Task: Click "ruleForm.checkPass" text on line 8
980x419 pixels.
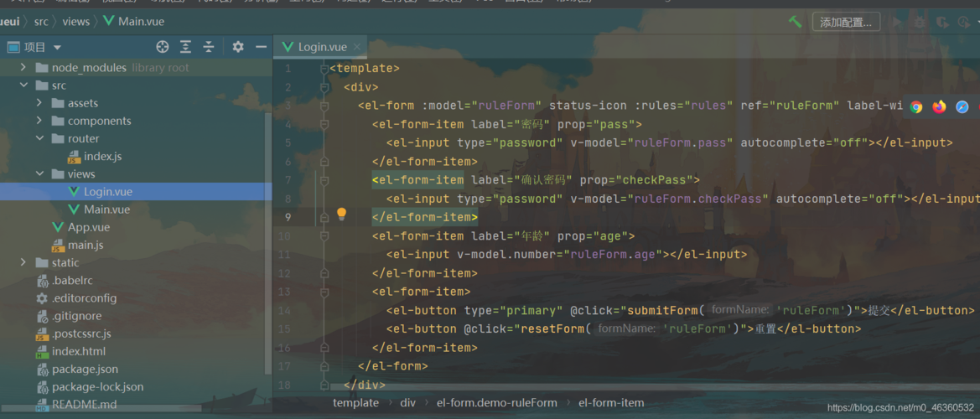Action: point(702,199)
